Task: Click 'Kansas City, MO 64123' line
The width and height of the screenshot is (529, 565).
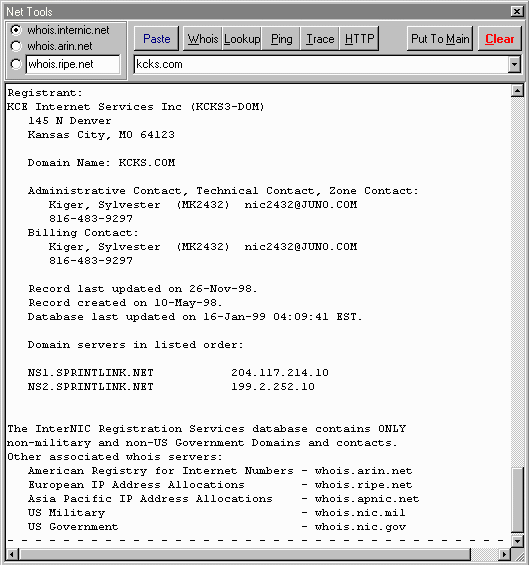Action: [x=101, y=135]
